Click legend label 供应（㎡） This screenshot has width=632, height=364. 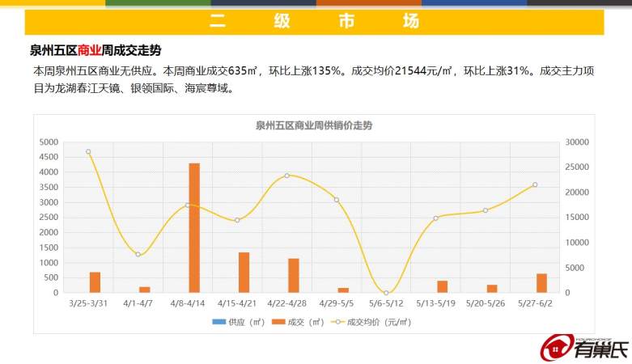[x=246, y=322]
